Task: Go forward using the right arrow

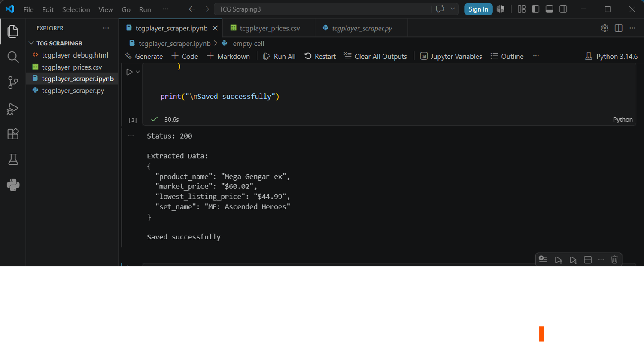Action: 206,9
